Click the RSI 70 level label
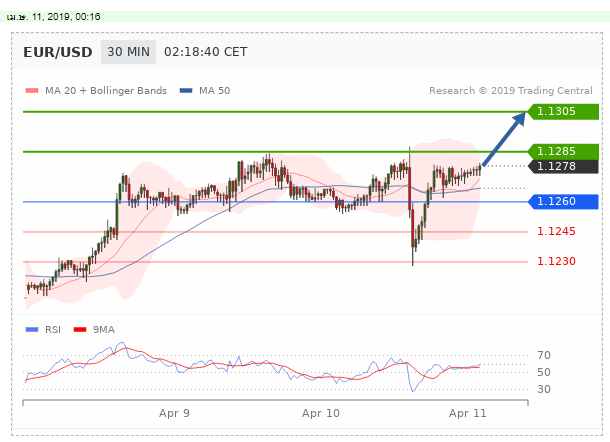The width and height of the screenshot is (610, 442). [544, 355]
